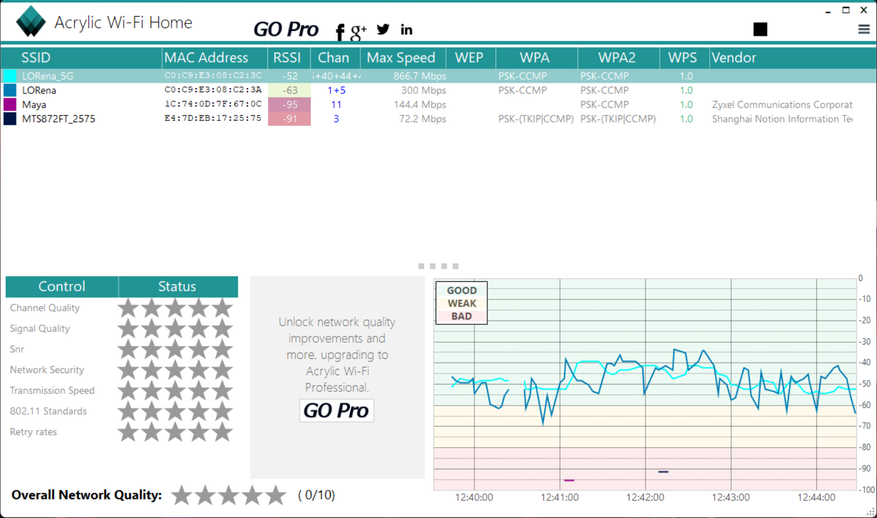877x518 pixels.
Task: Click the Status column header
Action: coord(177,286)
